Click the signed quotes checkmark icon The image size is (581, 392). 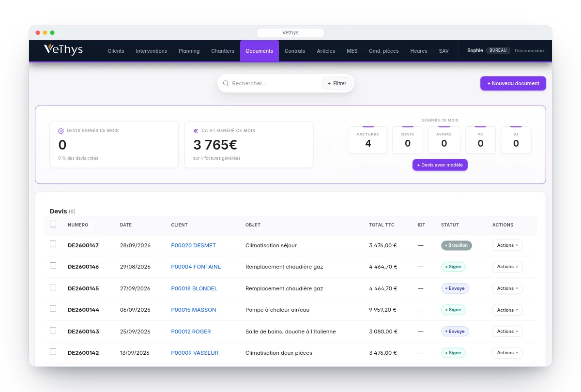61,131
